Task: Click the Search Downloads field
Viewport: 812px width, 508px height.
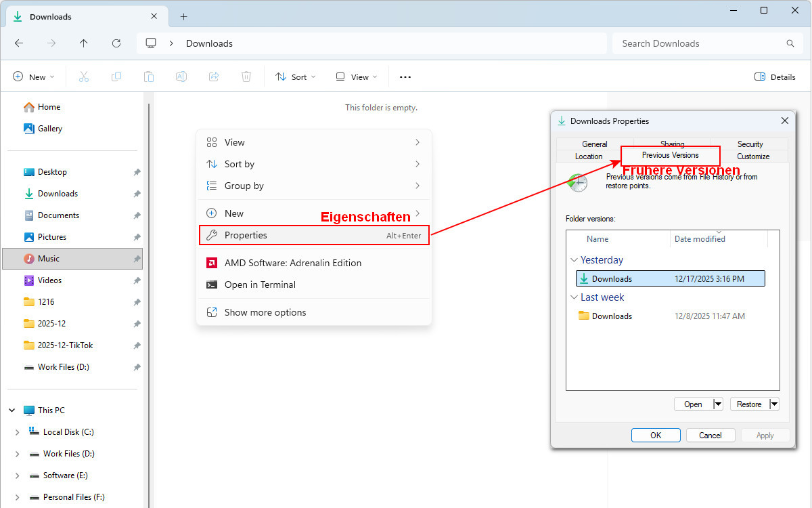Action: click(x=700, y=43)
